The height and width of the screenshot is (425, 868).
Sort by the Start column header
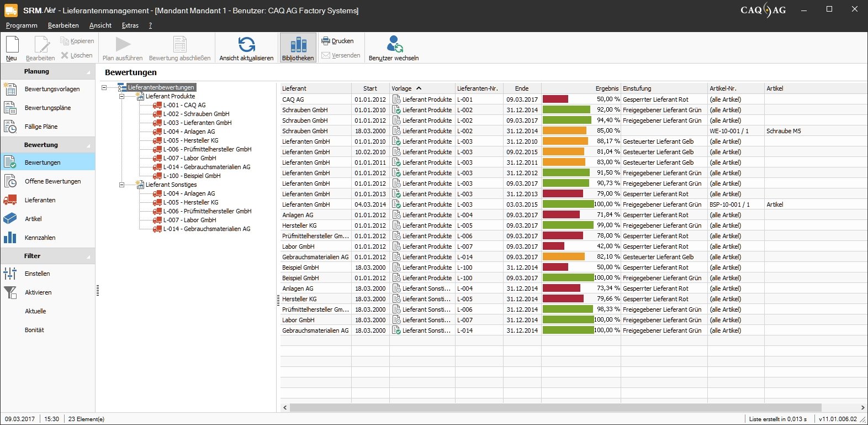[371, 88]
